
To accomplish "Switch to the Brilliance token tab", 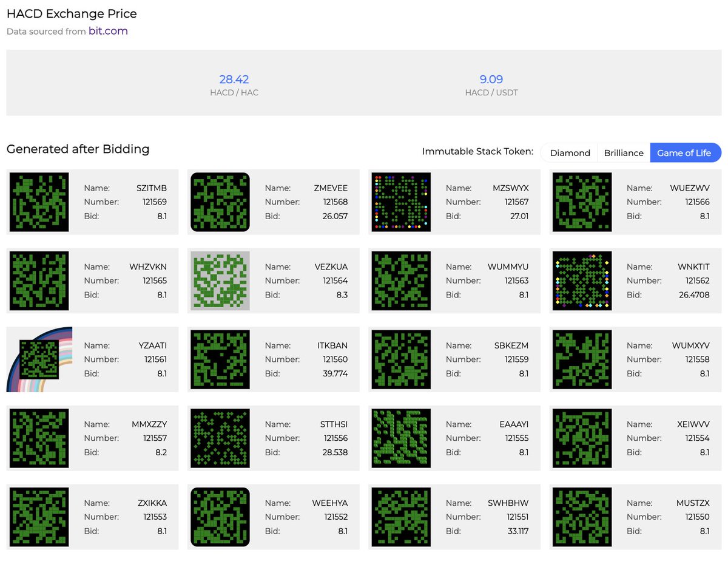I will pos(623,153).
